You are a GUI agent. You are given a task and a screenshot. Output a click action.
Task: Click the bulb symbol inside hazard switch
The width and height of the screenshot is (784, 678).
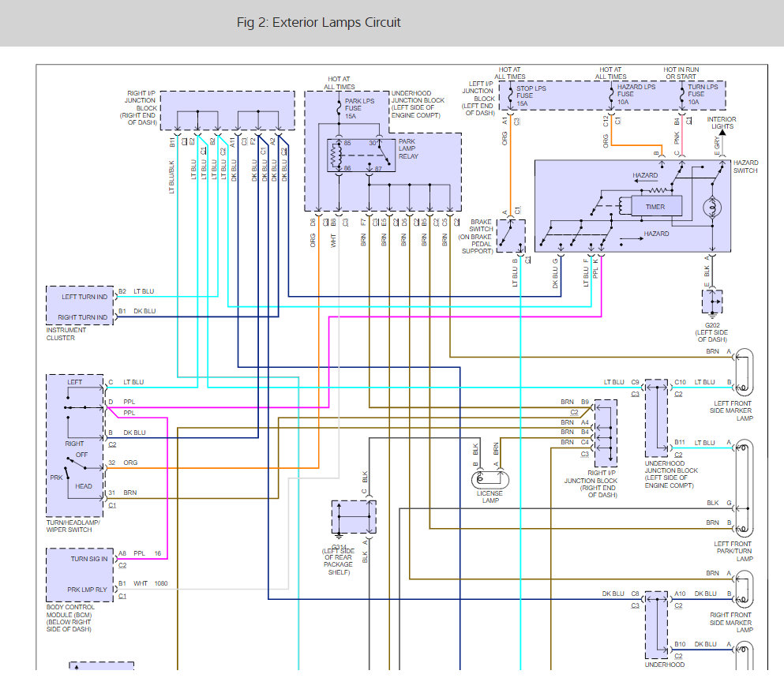pyautogui.click(x=712, y=207)
